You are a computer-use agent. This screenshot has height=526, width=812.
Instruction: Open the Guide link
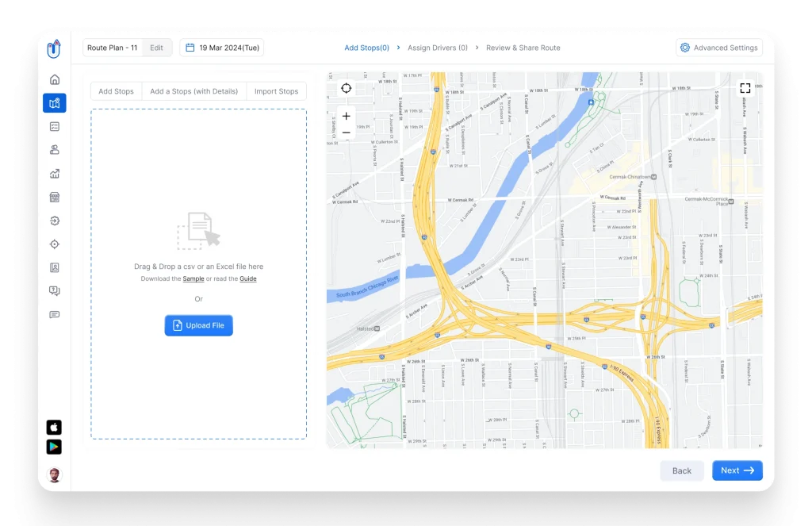(248, 278)
